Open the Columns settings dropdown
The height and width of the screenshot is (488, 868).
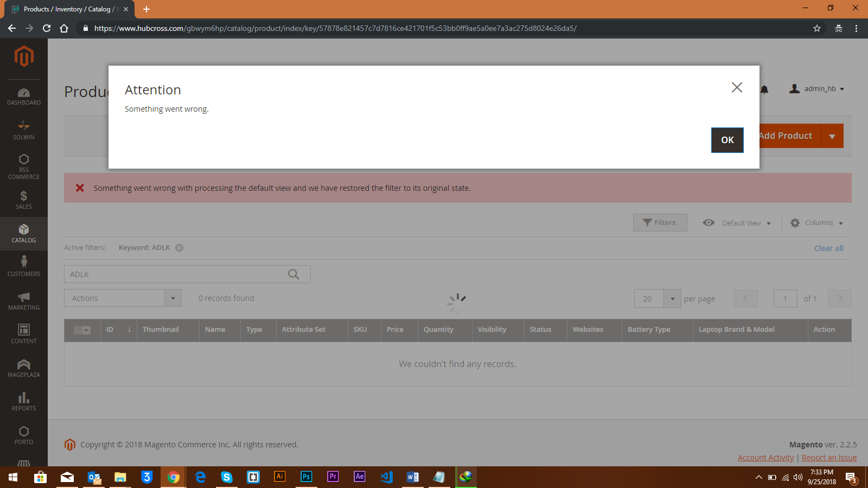click(817, 223)
